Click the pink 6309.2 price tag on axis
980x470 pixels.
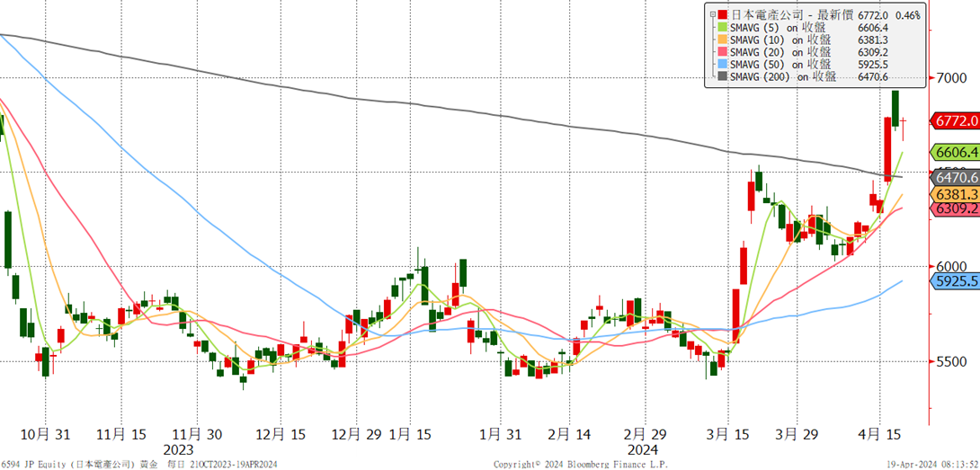click(x=956, y=209)
